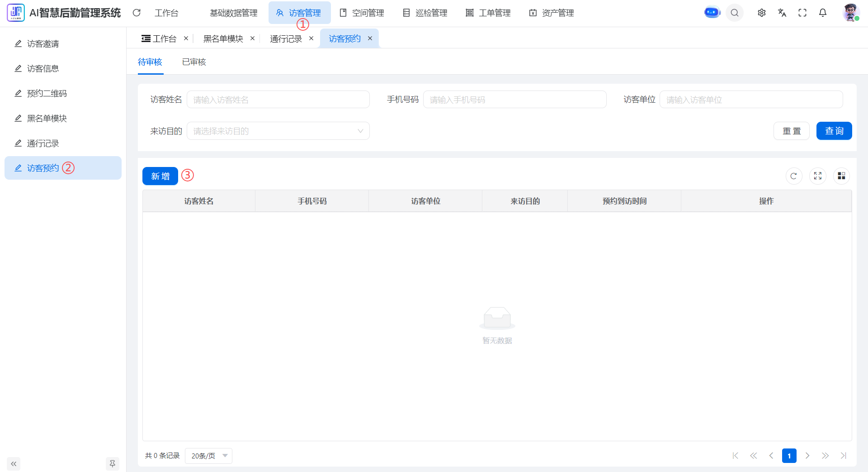
Task: Open system settings gear icon
Action: [x=762, y=13]
